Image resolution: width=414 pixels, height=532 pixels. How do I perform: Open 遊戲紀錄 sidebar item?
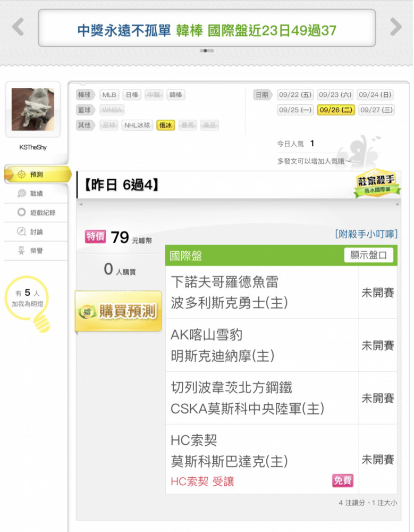coord(36,212)
